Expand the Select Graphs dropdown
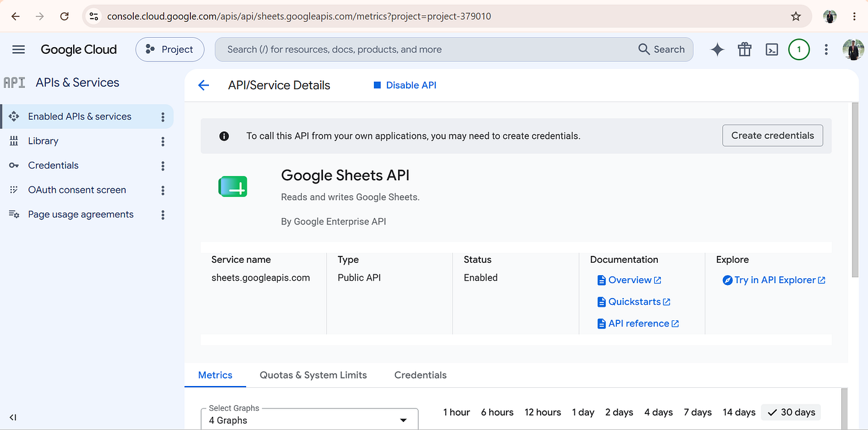 [309, 419]
